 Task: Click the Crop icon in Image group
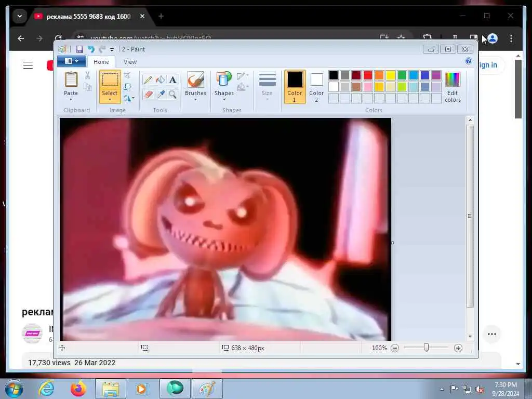(127, 75)
